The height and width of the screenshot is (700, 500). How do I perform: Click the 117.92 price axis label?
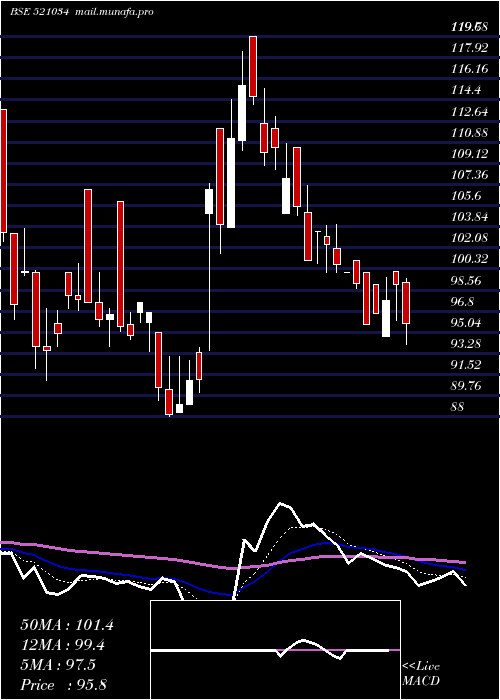470,48
